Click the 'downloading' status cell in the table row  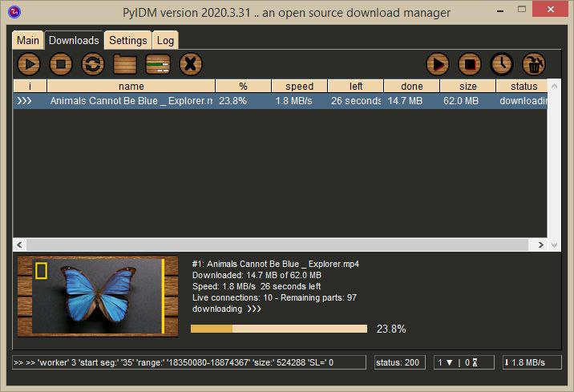click(x=523, y=101)
